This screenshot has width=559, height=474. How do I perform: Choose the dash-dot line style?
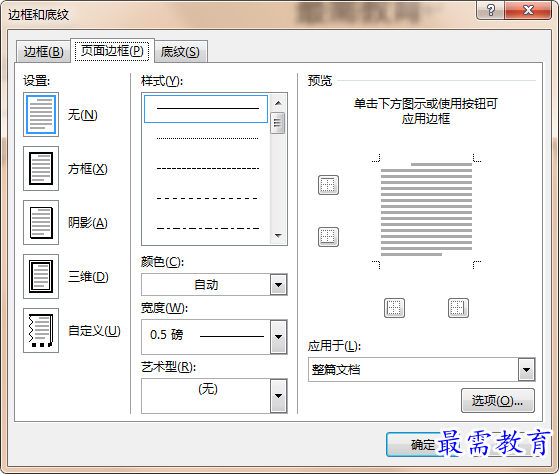click(x=207, y=228)
